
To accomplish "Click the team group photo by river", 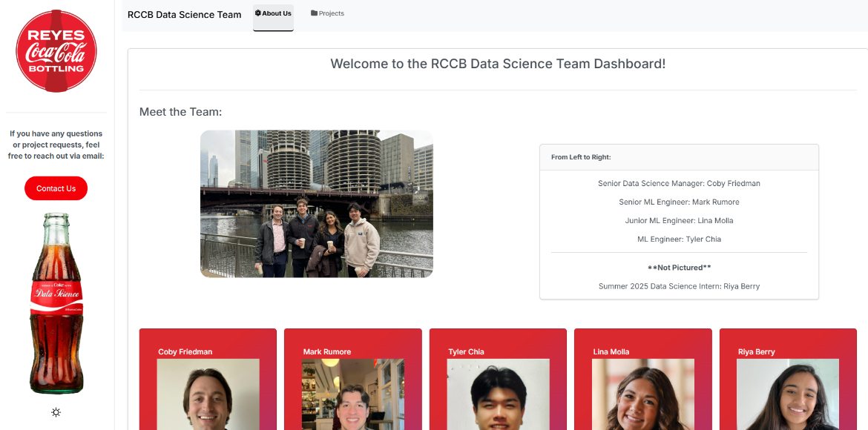I will click(x=316, y=204).
